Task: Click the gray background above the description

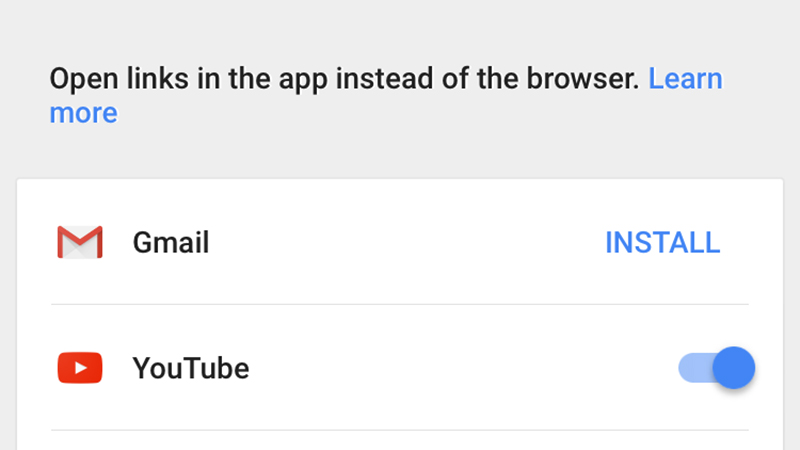Action: (400, 26)
